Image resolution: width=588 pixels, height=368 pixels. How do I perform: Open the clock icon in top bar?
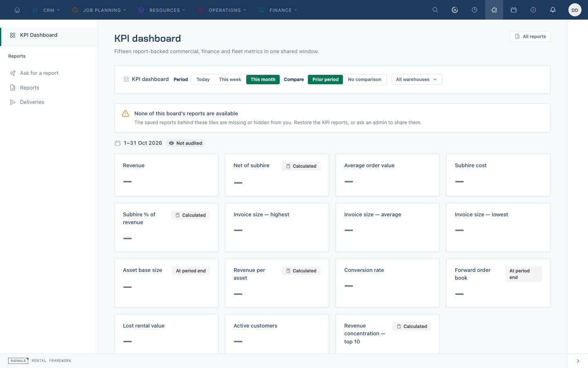click(474, 10)
